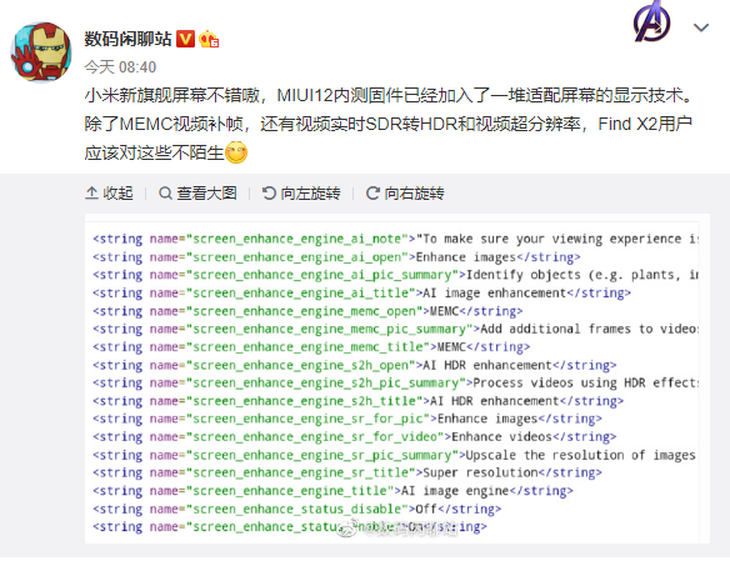Click the crown membership badge
Viewport: 730px width, 561px height.
(x=209, y=39)
